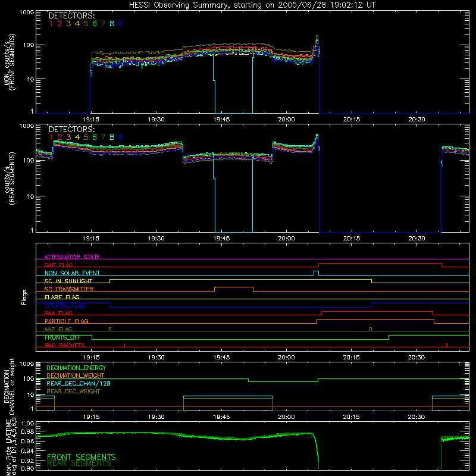Click the DETECTORS: label in the front segments panel
Screen dimensions: 476x476
71,15
